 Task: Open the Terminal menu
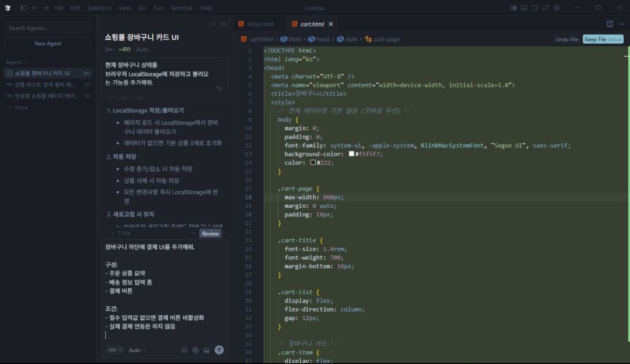tap(181, 9)
